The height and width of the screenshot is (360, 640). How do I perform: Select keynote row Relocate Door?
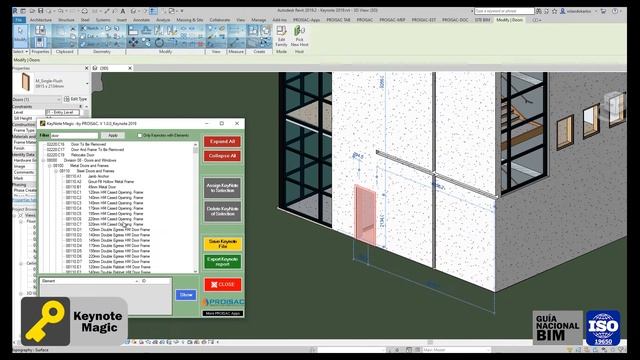click(71, 155)
